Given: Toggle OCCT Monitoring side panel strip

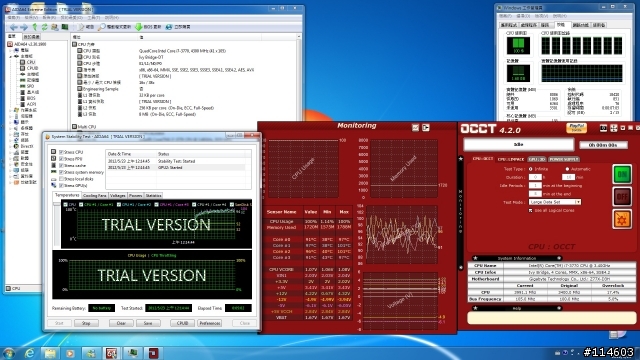Looking at the screenshot, I should (x=461, y=212).
